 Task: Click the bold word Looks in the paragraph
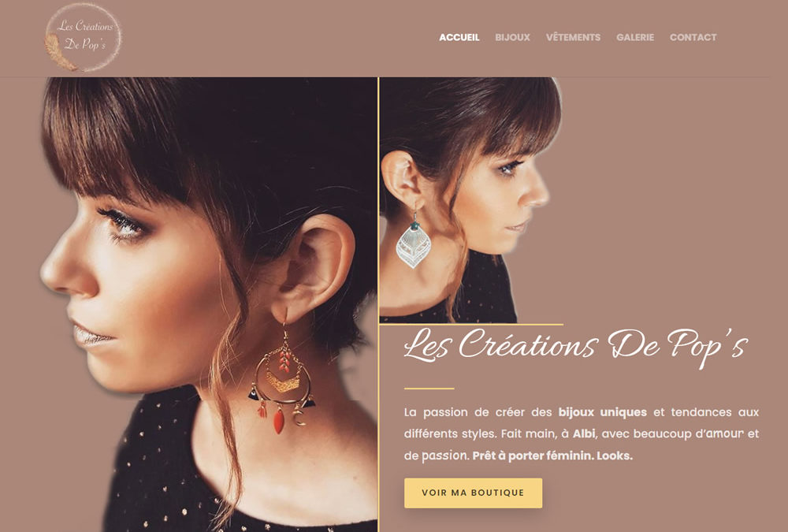[614, 456]
